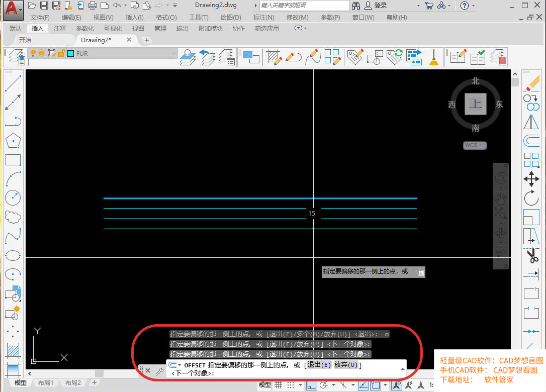Switch to the 默认 ribbon tab
This screenshot has height=392, width=546.
tap(15, 28)
